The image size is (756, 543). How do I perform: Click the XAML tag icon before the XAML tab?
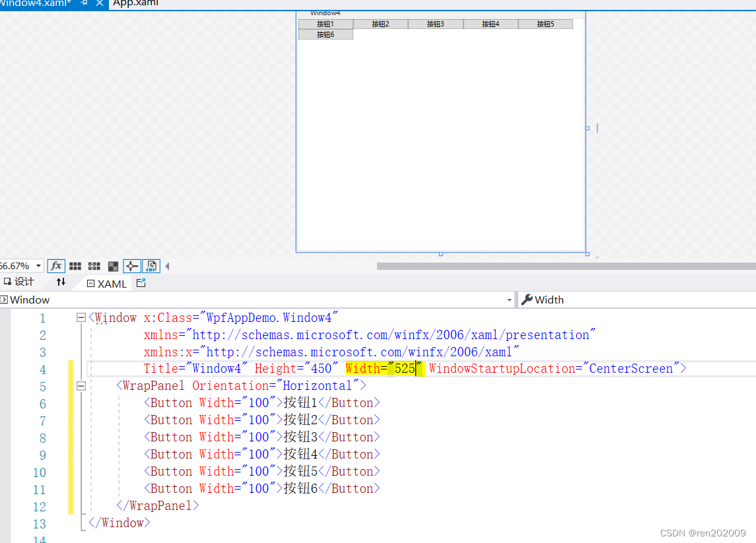89,283
